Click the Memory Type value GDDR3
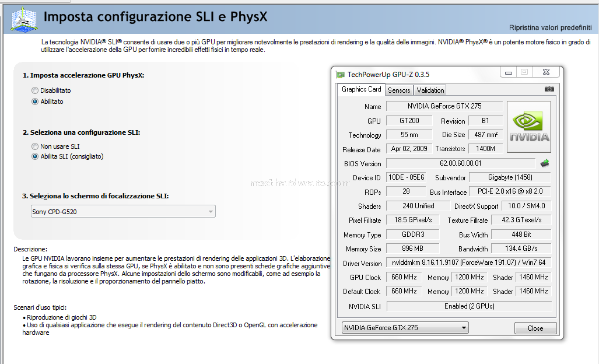This screenshot has height=364, width=599. [x=413, y=235]
